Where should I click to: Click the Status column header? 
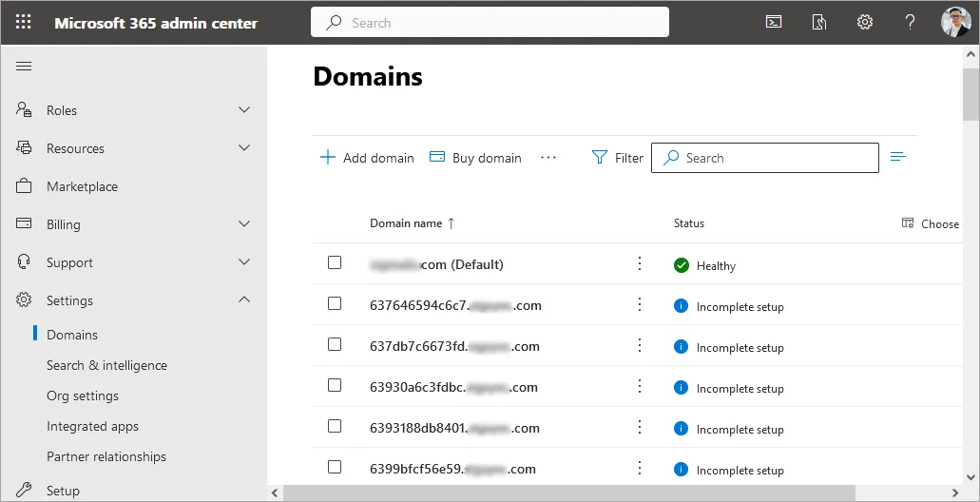[x=689, y=223]
